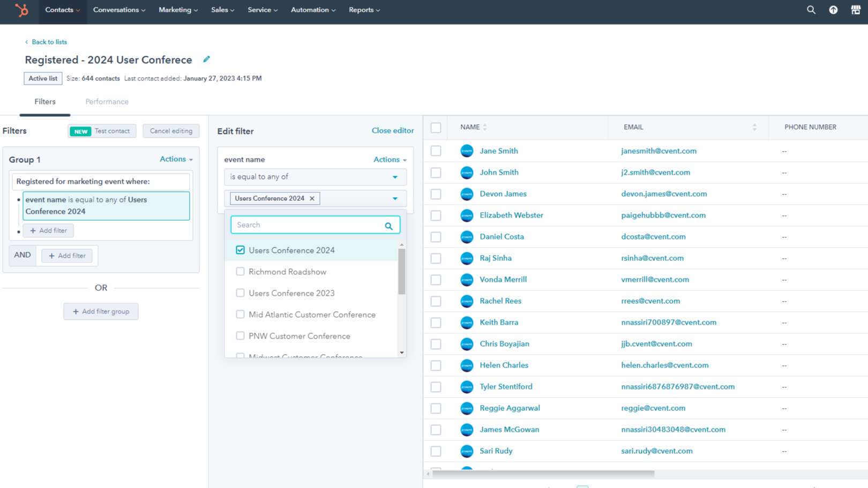Screen dimensions: 868x488
Task: Click Jane Smith's cvent avatar icon
Action: click(467, 151)
